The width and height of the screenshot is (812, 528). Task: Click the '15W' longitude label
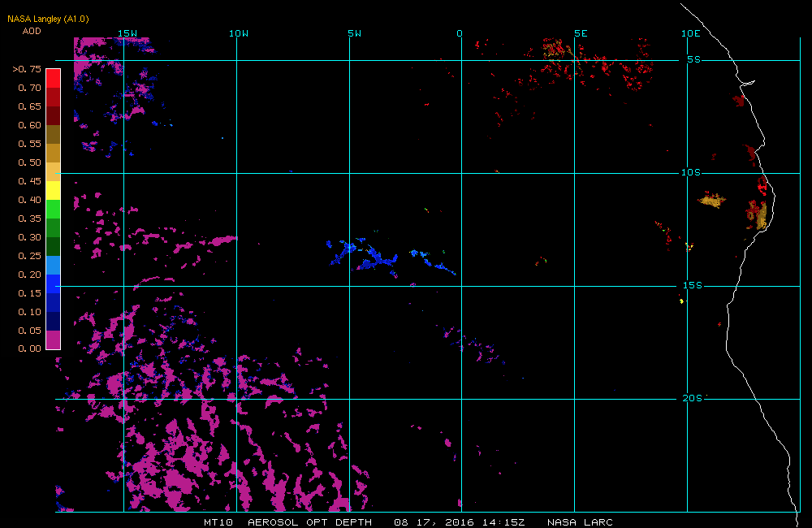point(127,33)
